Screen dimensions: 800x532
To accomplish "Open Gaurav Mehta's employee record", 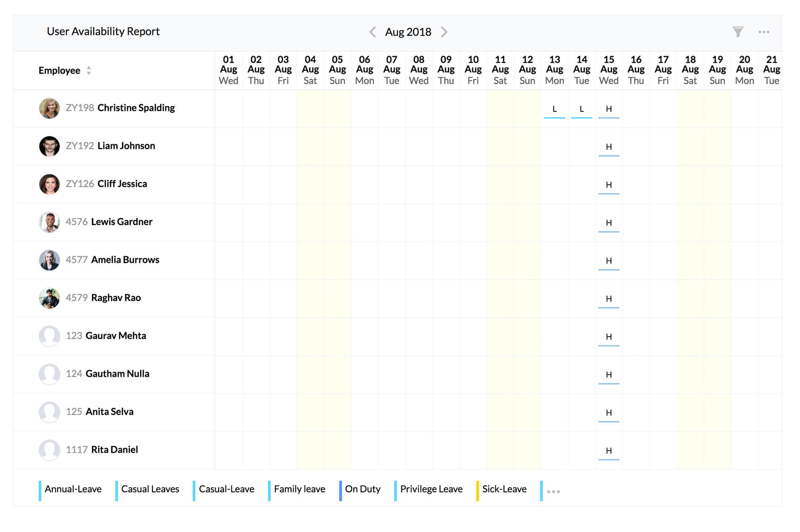I will pos(115,336).
